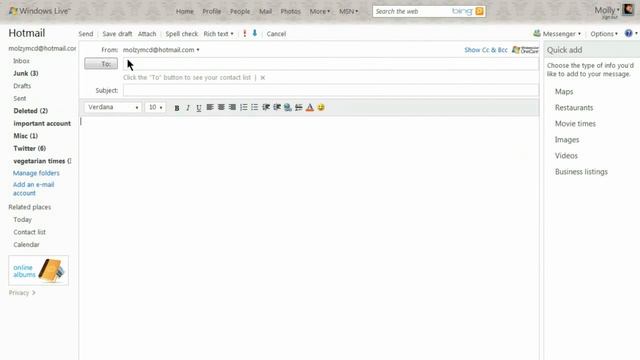Select Restaurants in Quick add
This screenshot has width=640, height=360.
[x=574, y=108]
